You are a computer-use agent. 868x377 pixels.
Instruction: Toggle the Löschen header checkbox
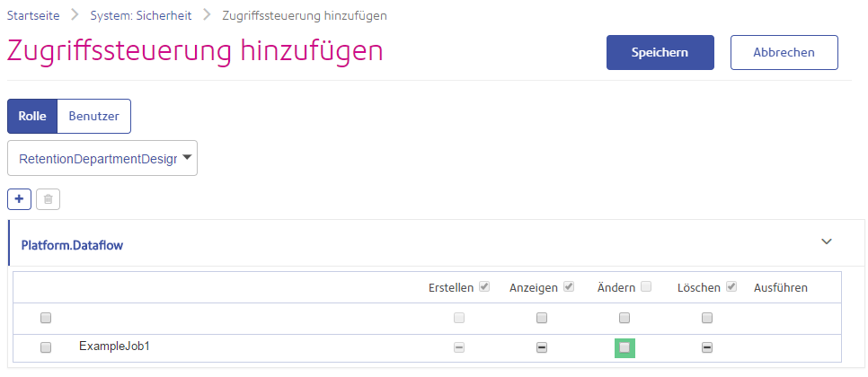(731, 287)
